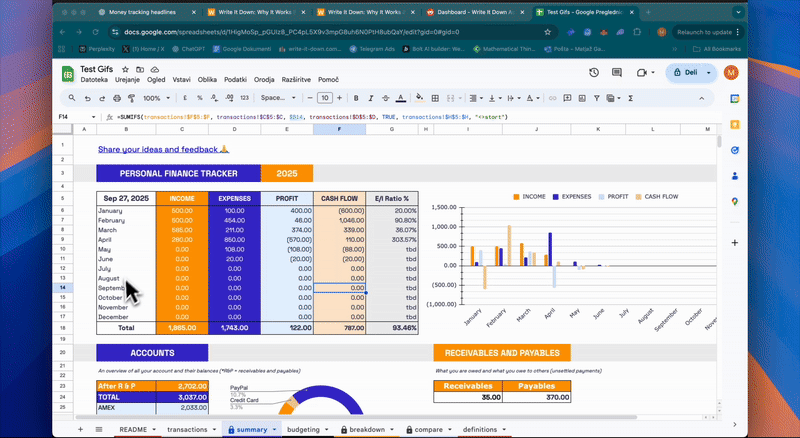Open the font family dropdown
Viewport: 800px width, 438px height.
pos(275,98)
